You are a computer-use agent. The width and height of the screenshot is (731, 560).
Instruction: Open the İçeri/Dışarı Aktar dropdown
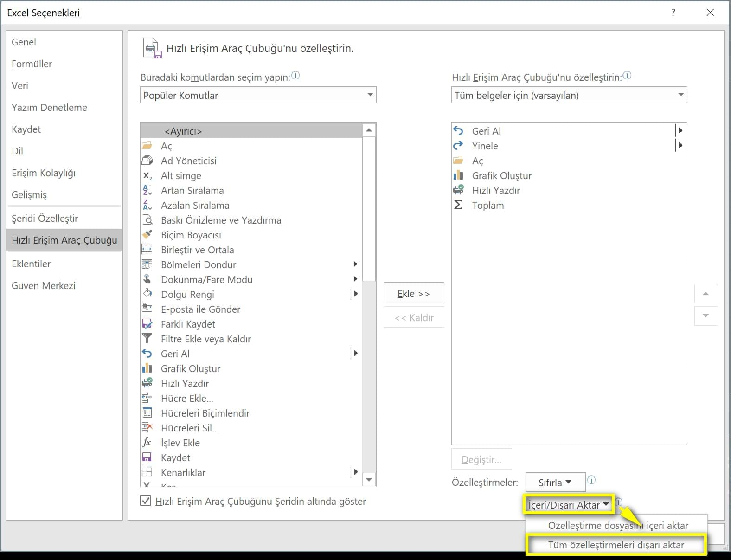point(569,505)
